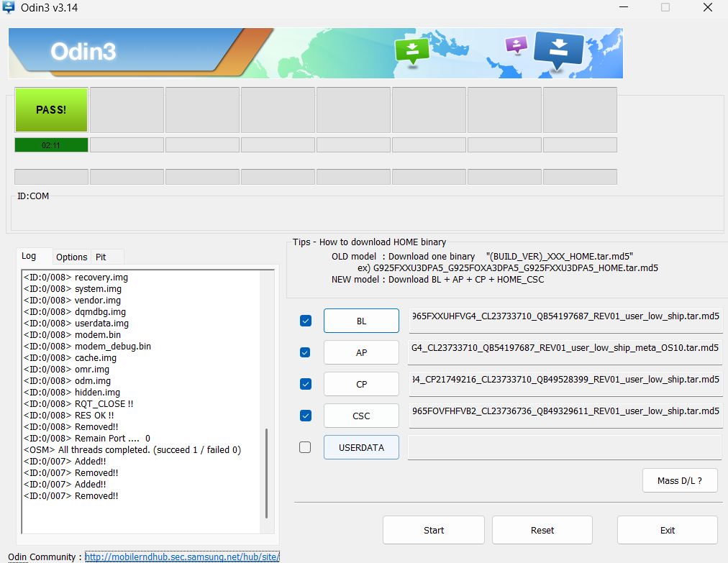Open the Options tab
This screenshot has height=563, width=728.
(x=71, y=257)
